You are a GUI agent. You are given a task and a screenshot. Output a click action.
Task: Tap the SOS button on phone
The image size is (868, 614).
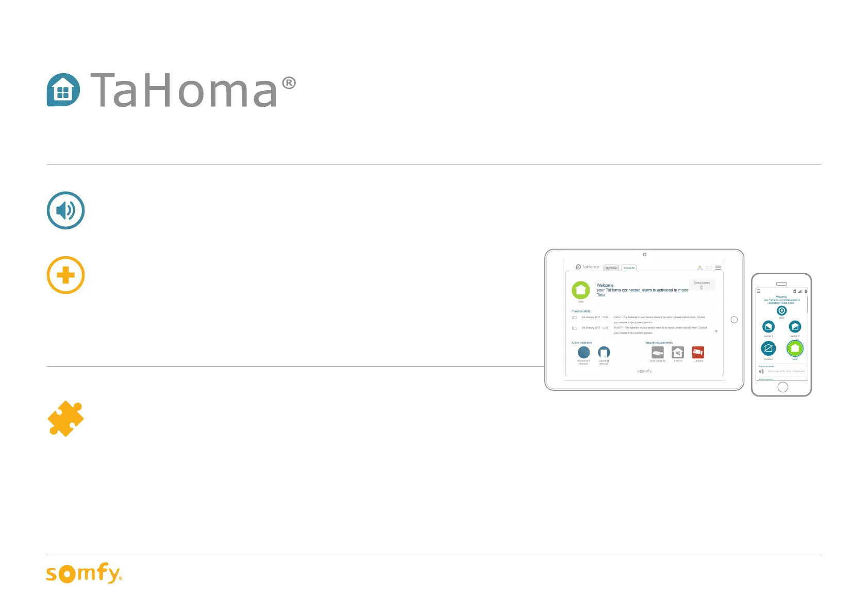click(x=781, y=310)
